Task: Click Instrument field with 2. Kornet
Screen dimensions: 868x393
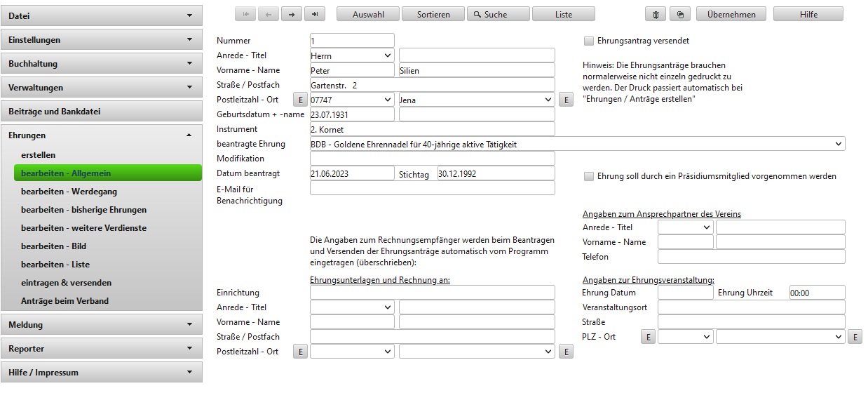Action: point(433,129)
